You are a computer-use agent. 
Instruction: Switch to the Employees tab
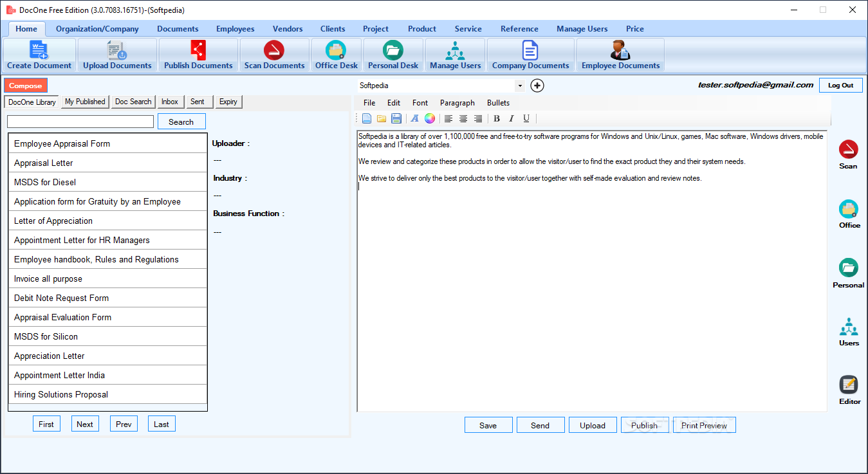pos(235,29)
